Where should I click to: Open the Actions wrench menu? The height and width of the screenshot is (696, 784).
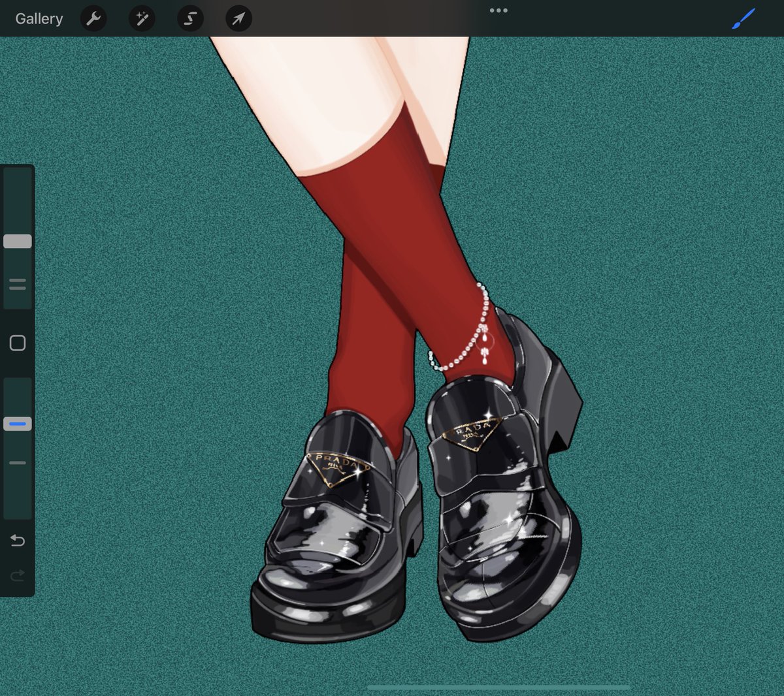click(x=93, y=18)
